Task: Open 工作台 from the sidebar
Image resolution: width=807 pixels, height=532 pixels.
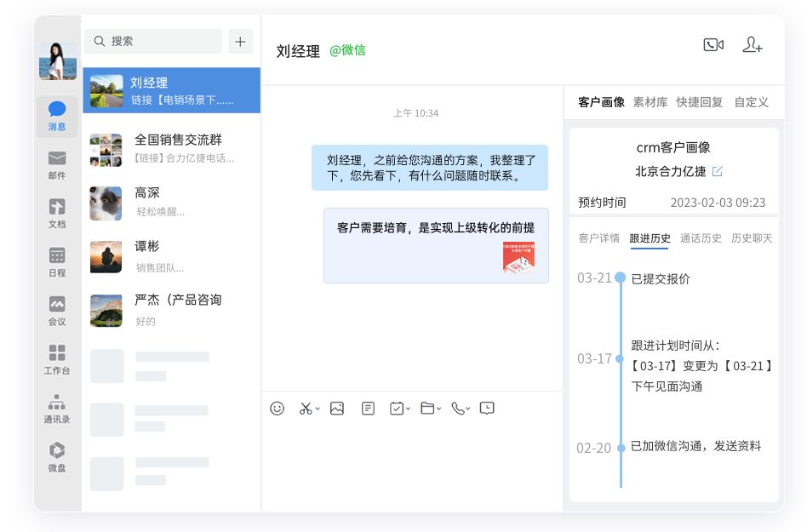Action: (57, 359)
